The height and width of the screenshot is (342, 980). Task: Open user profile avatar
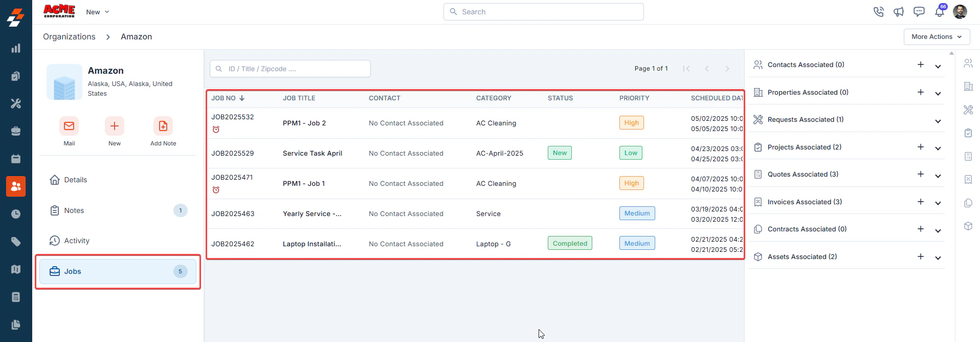pos(960,12)
